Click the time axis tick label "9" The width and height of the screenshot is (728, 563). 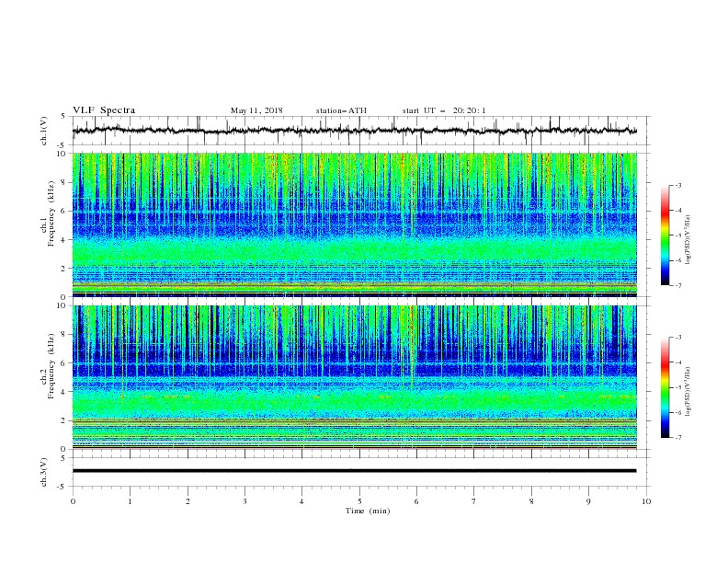(x=588, y=501)
